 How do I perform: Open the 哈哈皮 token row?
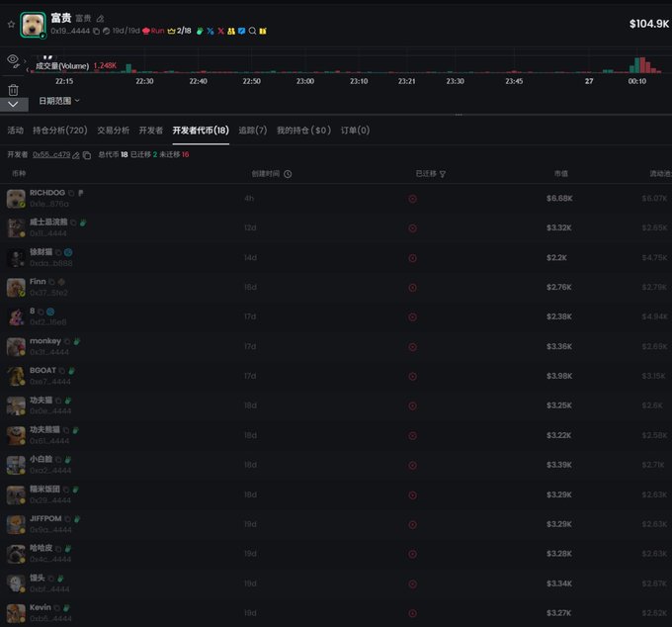(x=336, y=554)
